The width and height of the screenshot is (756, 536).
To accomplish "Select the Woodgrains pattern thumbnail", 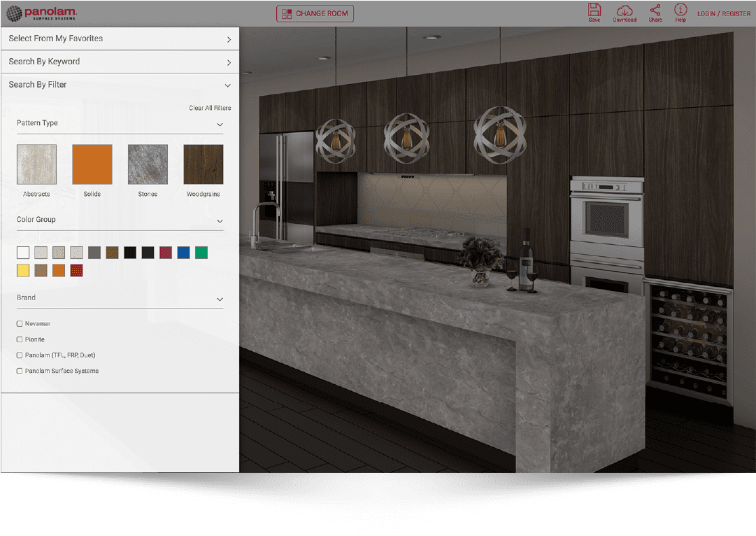I will (203, 164).
